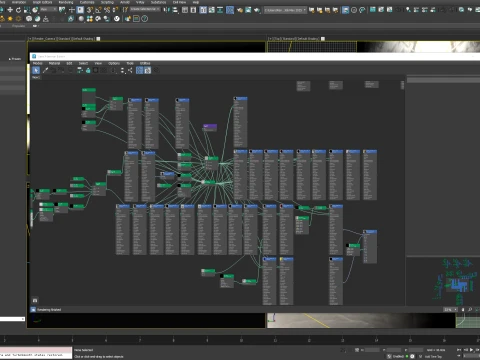Toggle Parameter Editor panel in Slate
The height and width of the screenshot is (360, 480).
[x=148, y=70]
